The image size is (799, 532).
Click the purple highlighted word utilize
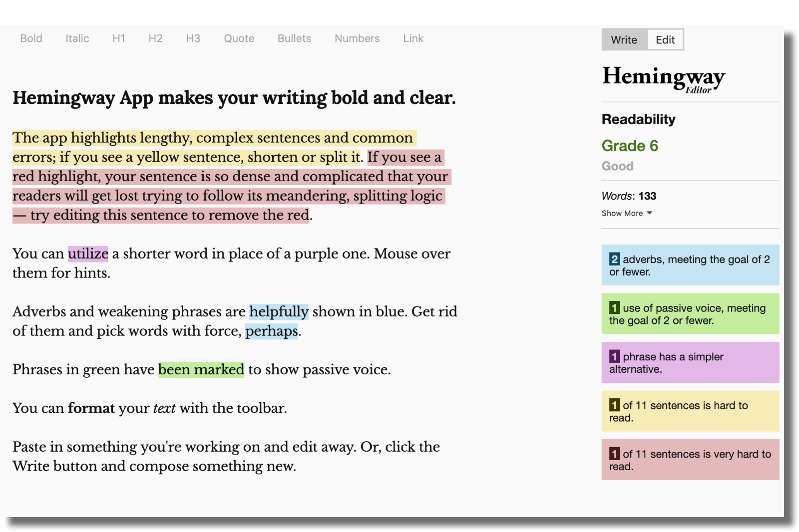click(88, 254)
